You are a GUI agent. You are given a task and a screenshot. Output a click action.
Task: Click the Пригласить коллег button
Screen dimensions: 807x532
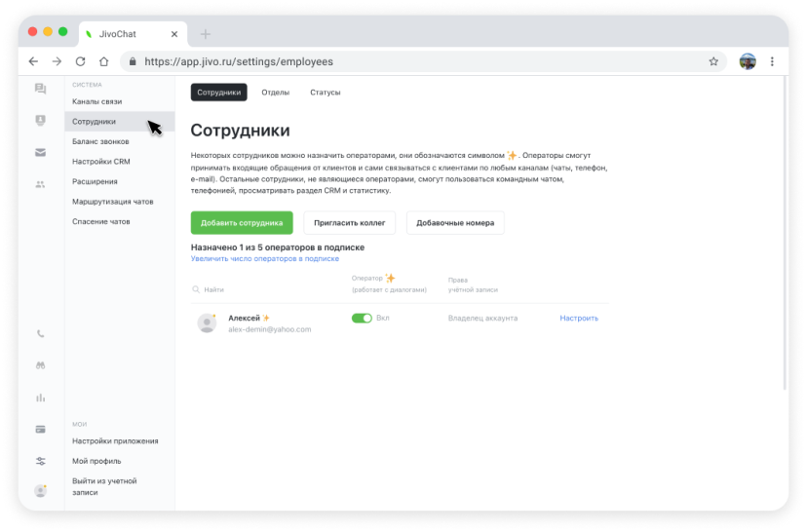(x=350, y=222)
